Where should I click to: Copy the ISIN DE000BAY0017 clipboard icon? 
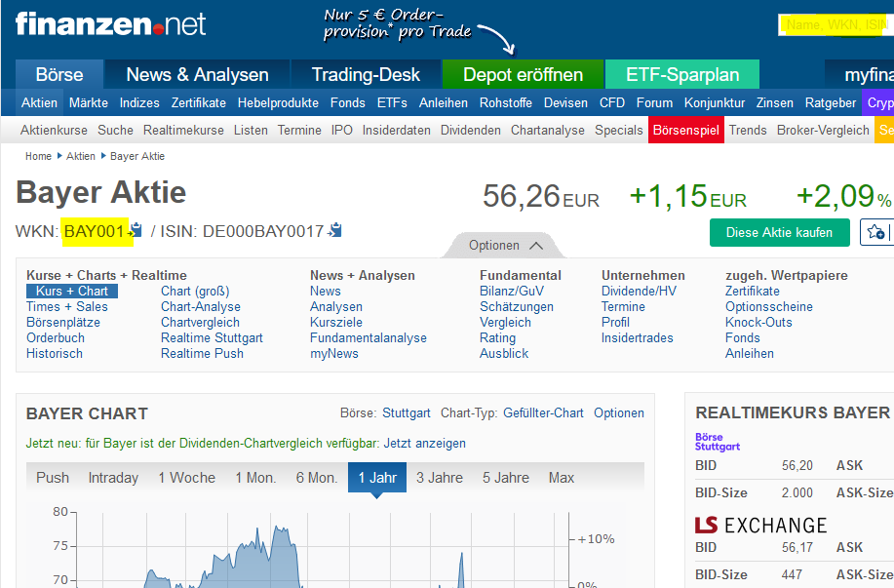(x=334, y=230)
